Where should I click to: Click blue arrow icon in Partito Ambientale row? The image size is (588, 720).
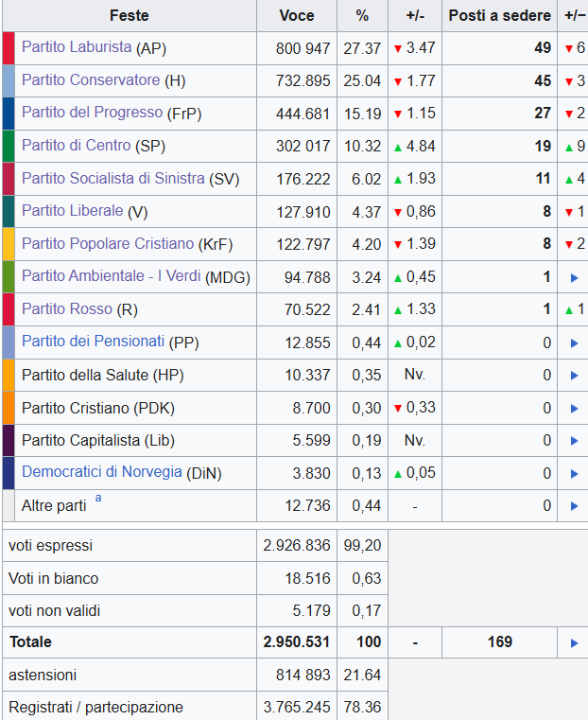coord(574,277)
